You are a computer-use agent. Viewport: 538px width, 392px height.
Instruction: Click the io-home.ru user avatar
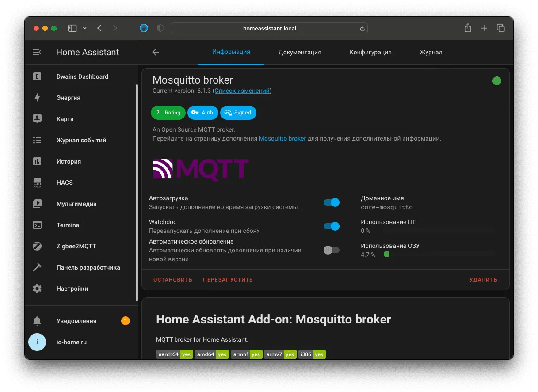pyautogui.click(x=37, y=342)
